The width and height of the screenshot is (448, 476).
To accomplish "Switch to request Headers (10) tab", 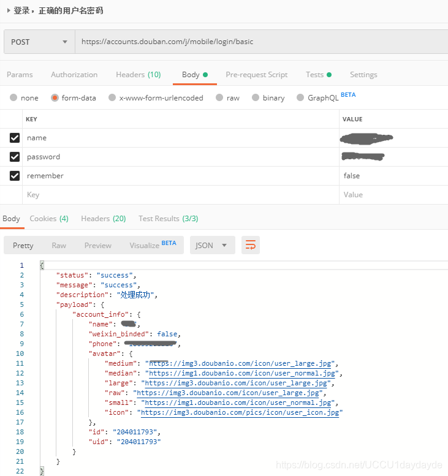I will [x=138, y=75].
